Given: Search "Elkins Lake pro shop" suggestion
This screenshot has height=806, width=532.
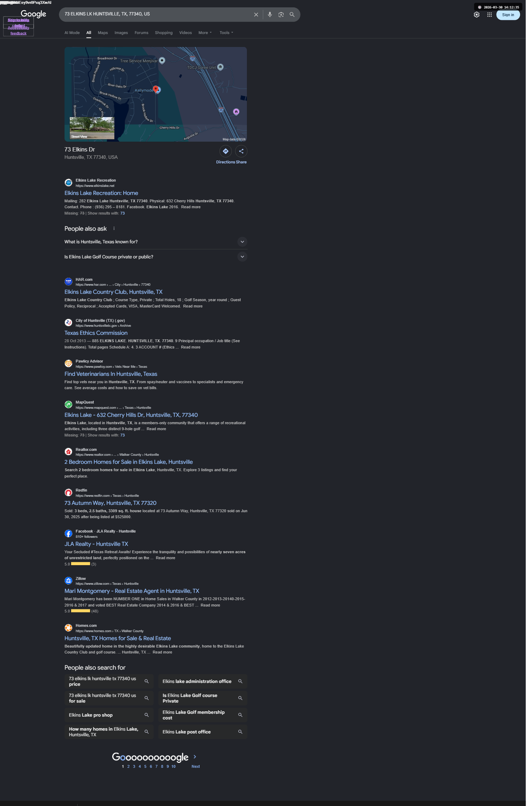Looking at the screenshot, I should pos(109,715).
